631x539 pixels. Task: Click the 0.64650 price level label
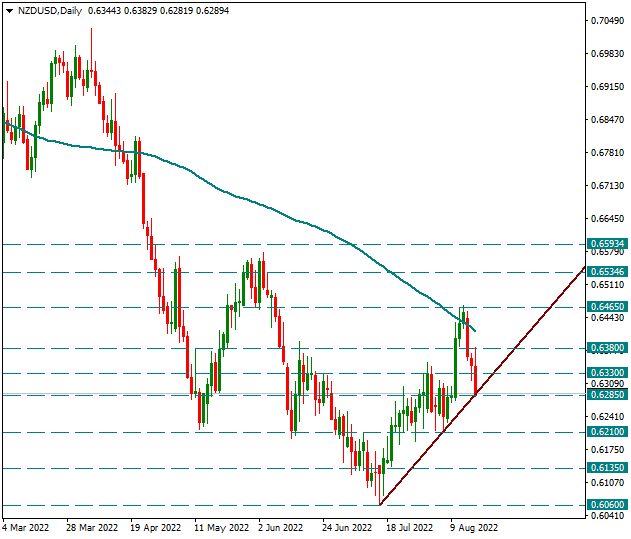pos(608,307)
